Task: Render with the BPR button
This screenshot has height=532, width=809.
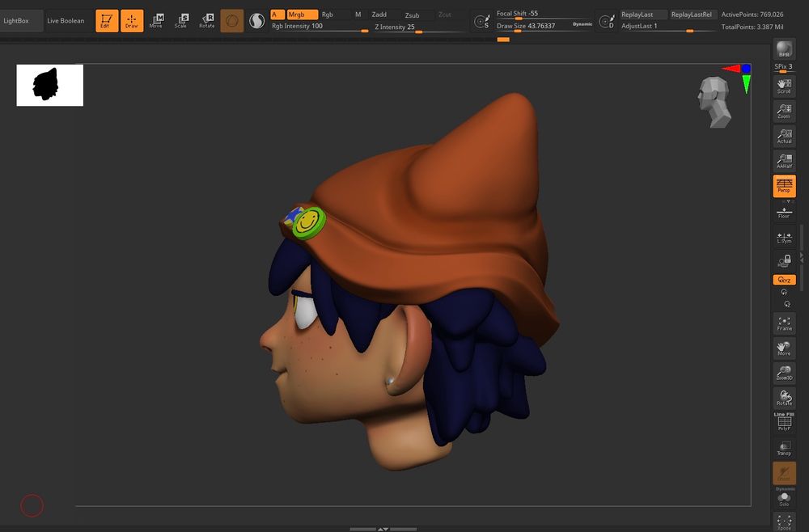Action: coord(784,49)
